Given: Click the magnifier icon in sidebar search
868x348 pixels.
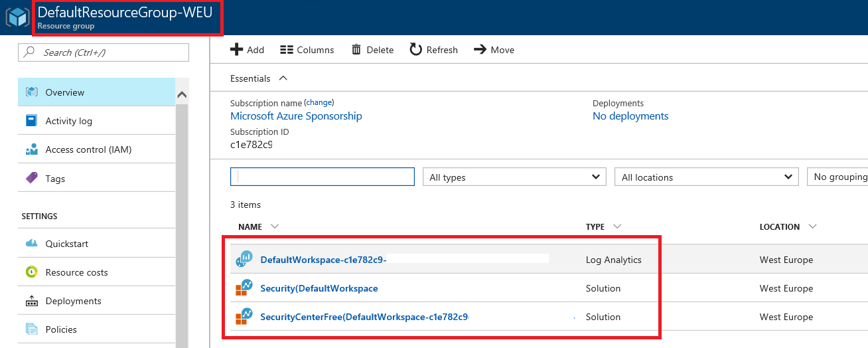Looking at the screenshot, I should [x=30, y=52].
